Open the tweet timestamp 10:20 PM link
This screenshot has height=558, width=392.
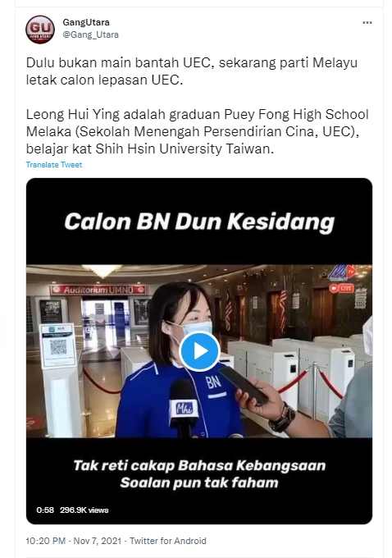coord(46,541)
